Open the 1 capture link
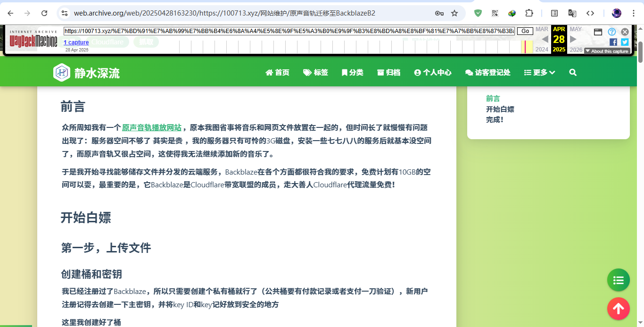Viewport: 644px width, 327px height. (76, 42)
